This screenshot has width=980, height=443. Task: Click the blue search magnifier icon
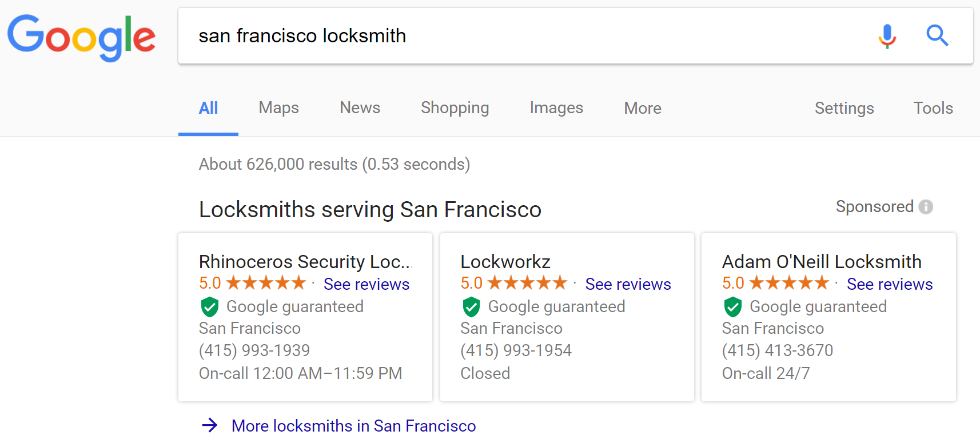937,36
